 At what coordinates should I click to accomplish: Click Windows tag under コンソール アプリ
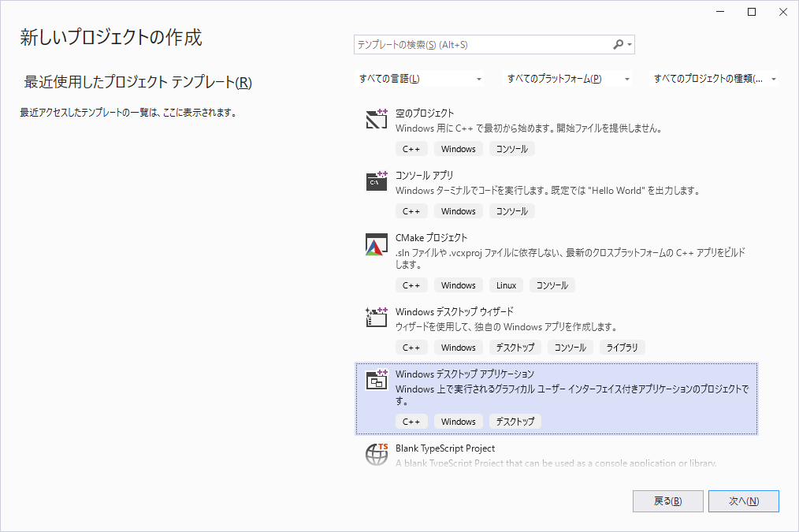pos(458,211)
